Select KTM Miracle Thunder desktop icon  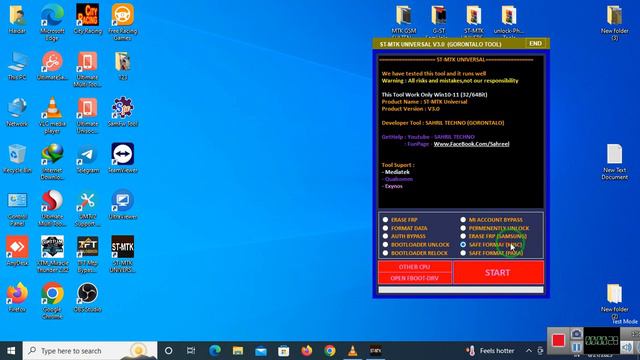(52, 254)
